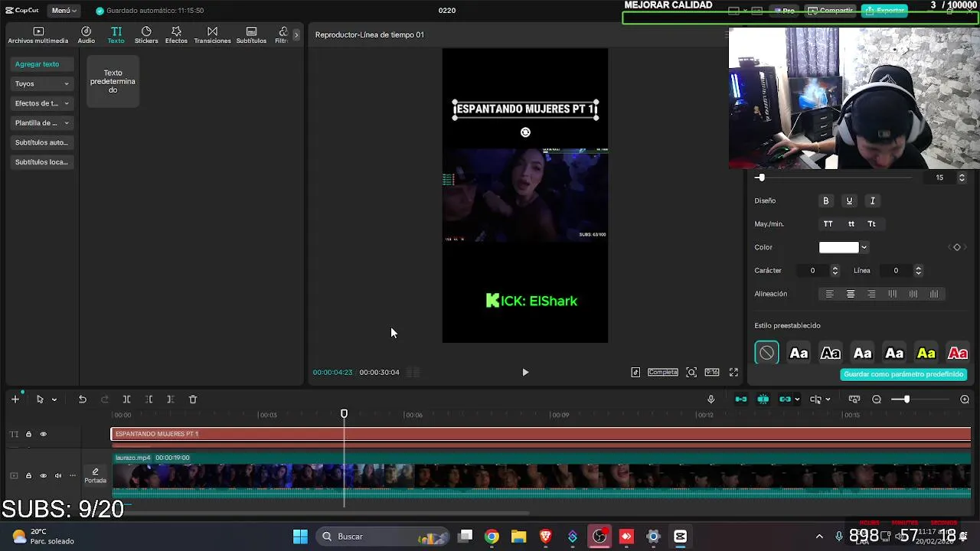980x551 pixels.
Task: Toggle italic formatting
Action: point(872,201)
